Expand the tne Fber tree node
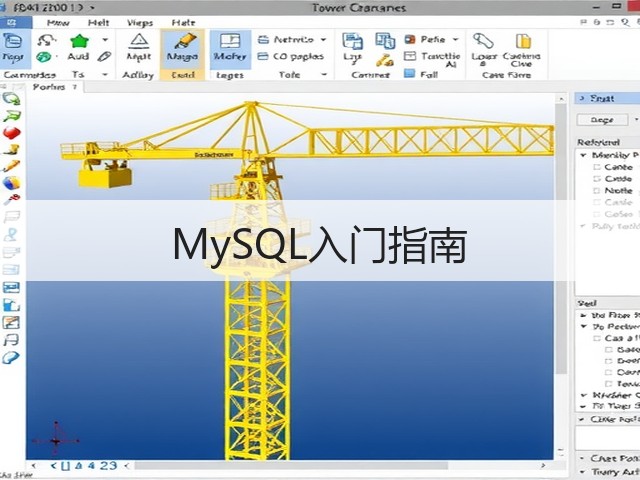 pyautogui.click(x=584, y=315)
